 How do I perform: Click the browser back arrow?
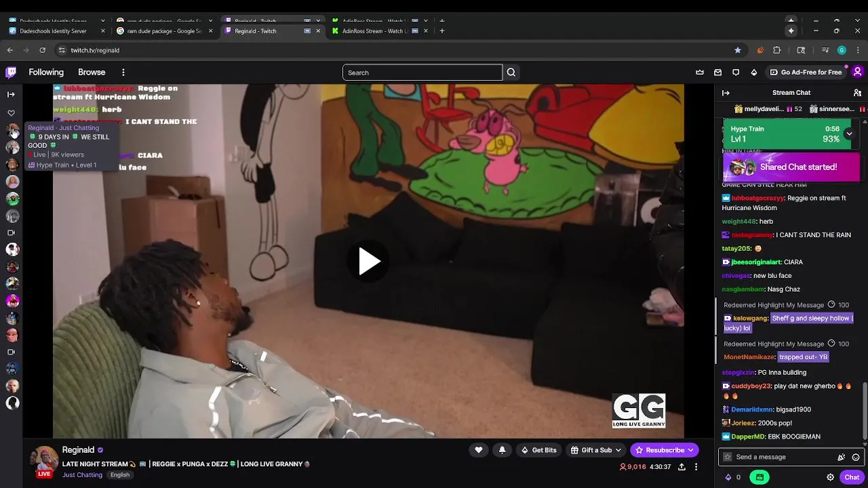9,50
